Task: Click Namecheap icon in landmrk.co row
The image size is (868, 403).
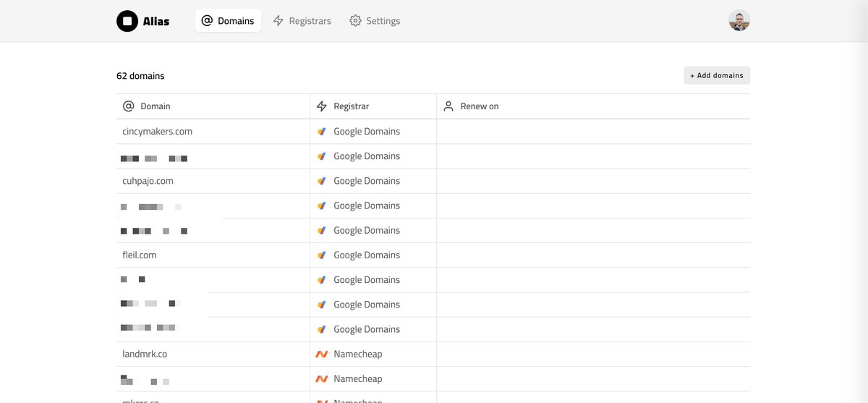Action: click(x=322, y=355)
